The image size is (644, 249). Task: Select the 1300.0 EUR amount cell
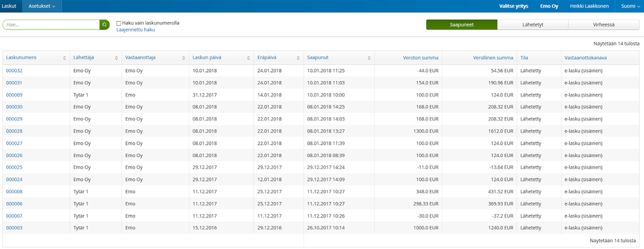427,131
